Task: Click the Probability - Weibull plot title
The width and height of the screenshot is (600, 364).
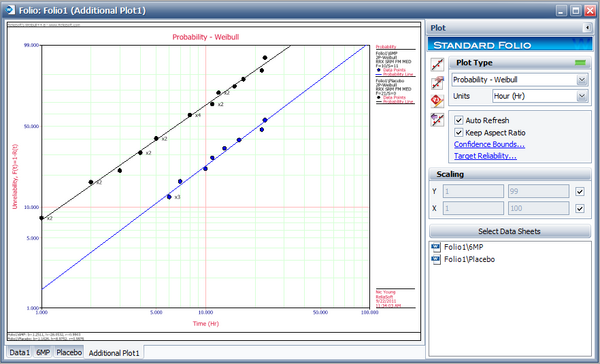Action: 205,37
